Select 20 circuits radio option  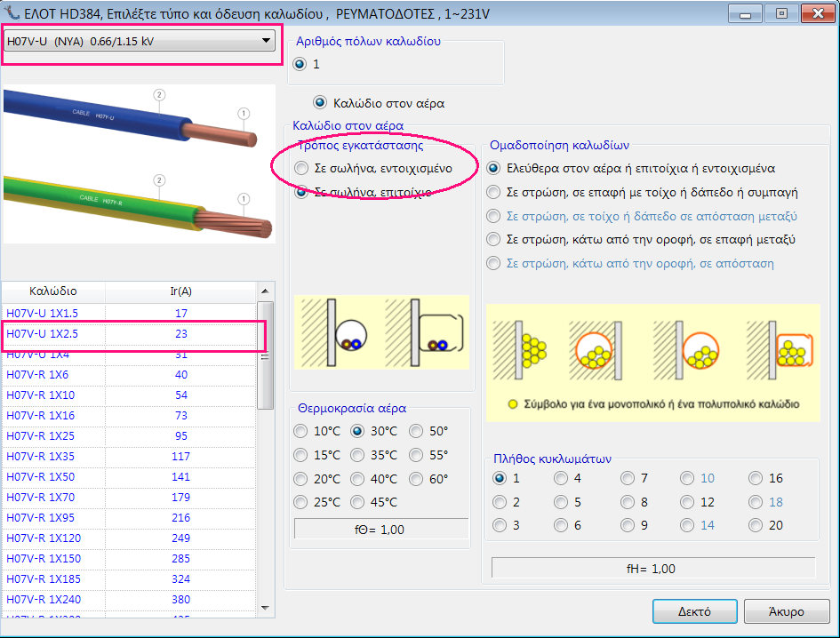(756, 525)
